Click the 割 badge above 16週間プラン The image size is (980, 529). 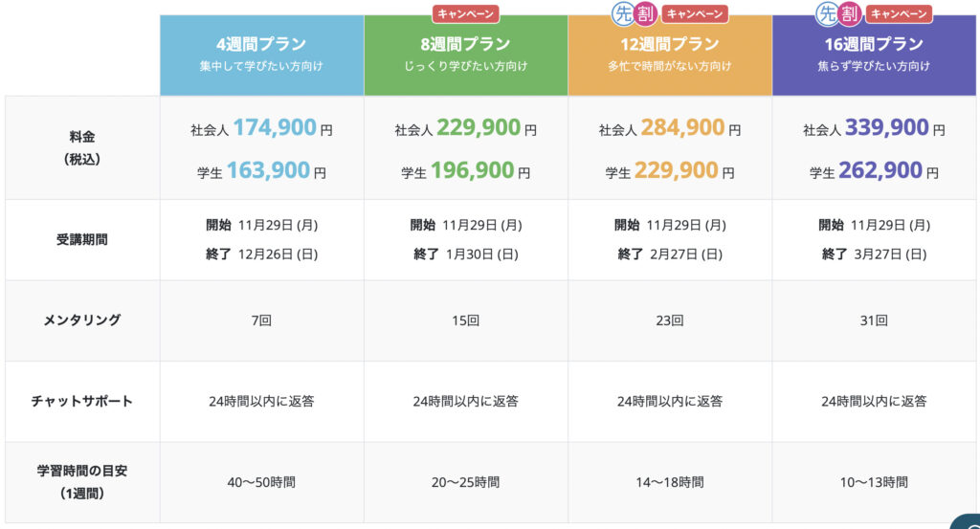850,13
